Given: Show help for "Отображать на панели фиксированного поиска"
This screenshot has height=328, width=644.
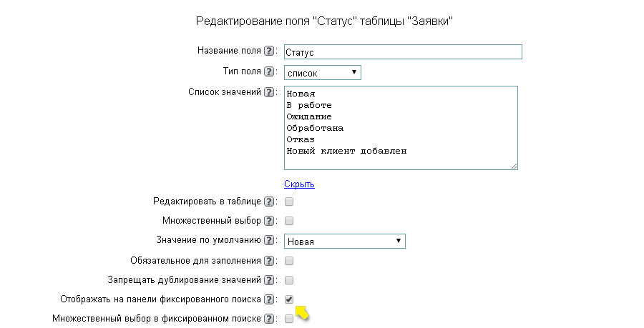Looking at the screenshot, I should point(269,299).
